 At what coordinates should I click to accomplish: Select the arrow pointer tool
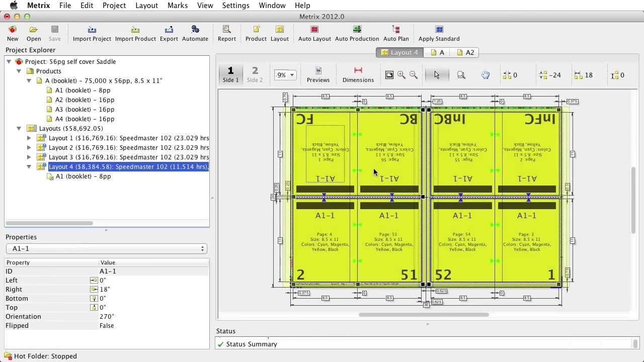click(x=436, y=75)
